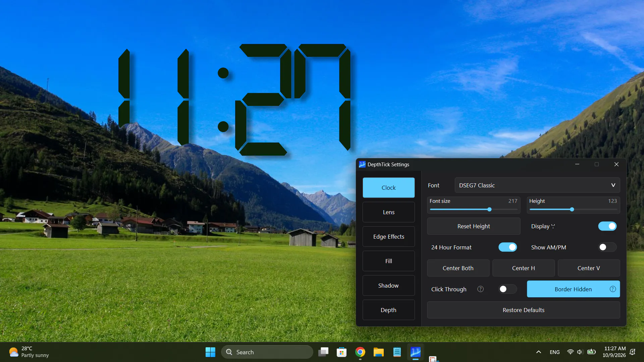
Task: Open the DepthTick app in taskbar
Action: (415, 352)
